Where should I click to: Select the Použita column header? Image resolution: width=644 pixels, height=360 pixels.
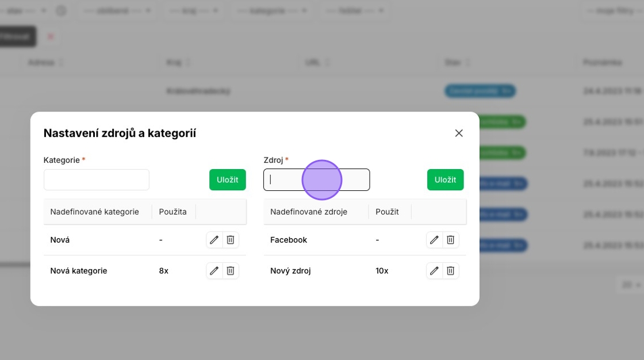(173, 212)
